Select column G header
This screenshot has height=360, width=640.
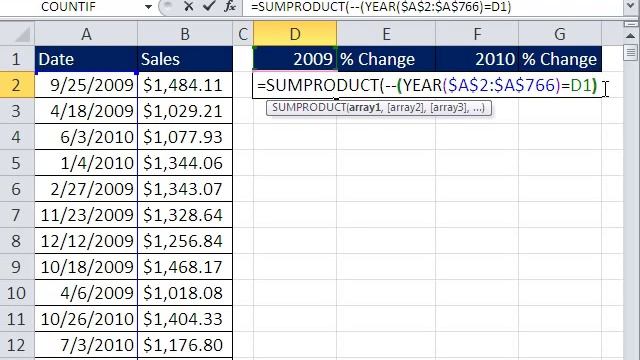(560, 34)
